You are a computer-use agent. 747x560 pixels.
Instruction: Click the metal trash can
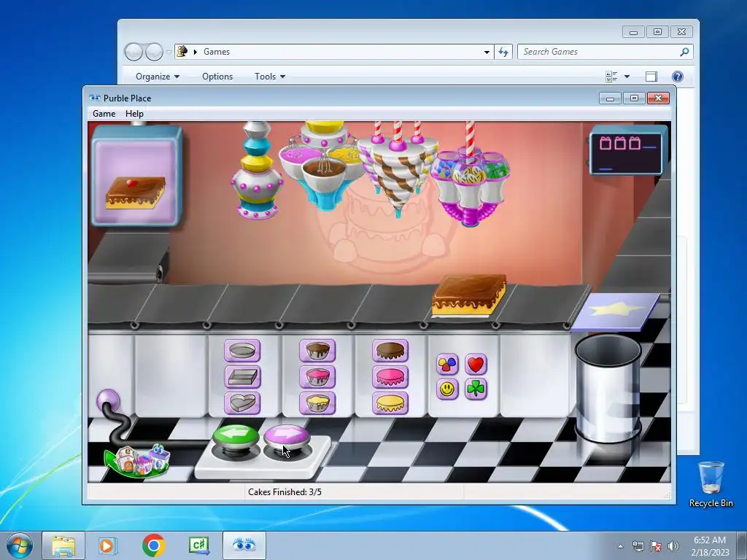608,388
